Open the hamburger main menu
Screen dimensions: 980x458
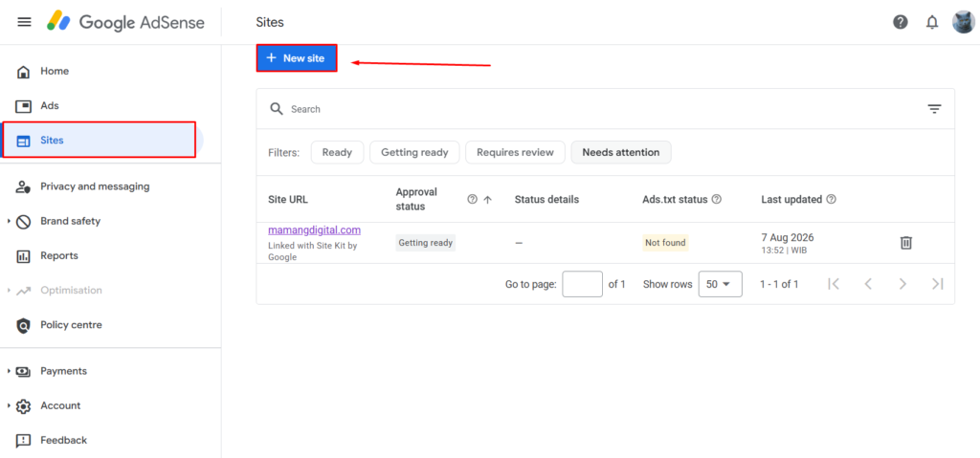click(x=24, y=23)
